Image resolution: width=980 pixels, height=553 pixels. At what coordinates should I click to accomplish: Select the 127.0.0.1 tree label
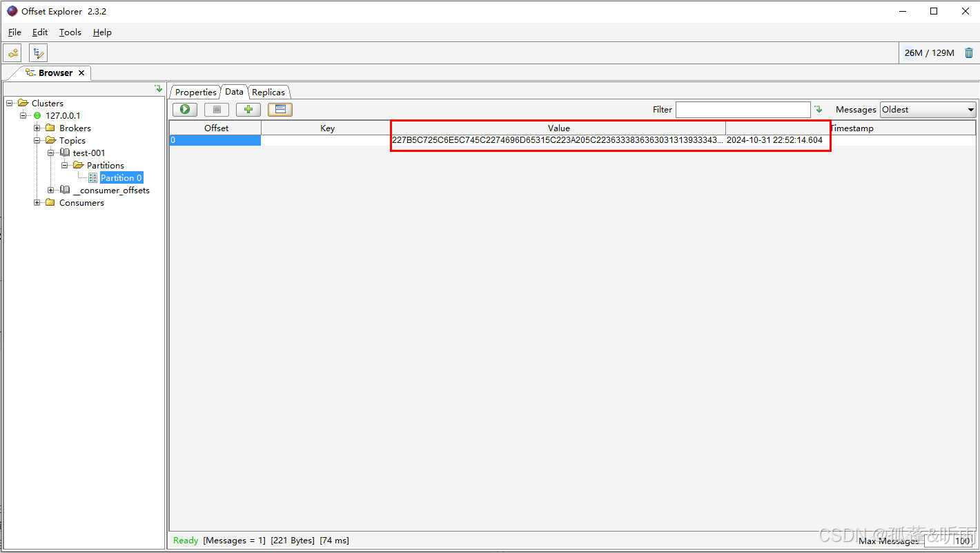point(63,115)
